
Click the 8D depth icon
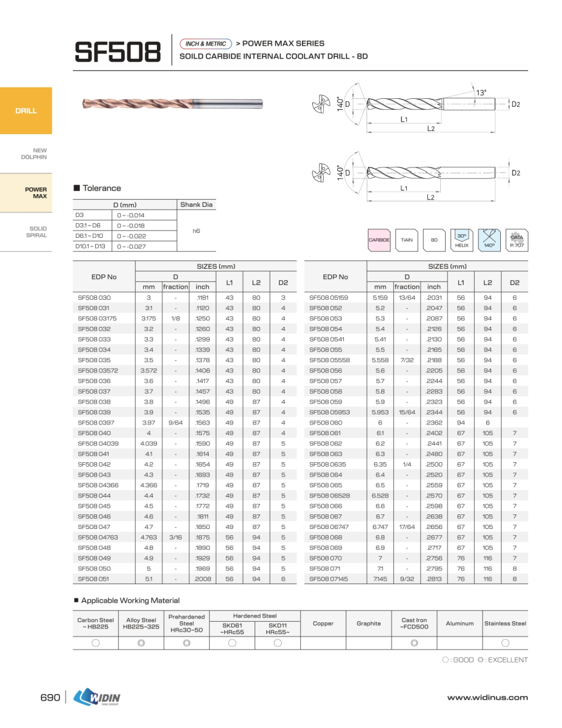tap(434, 240)
